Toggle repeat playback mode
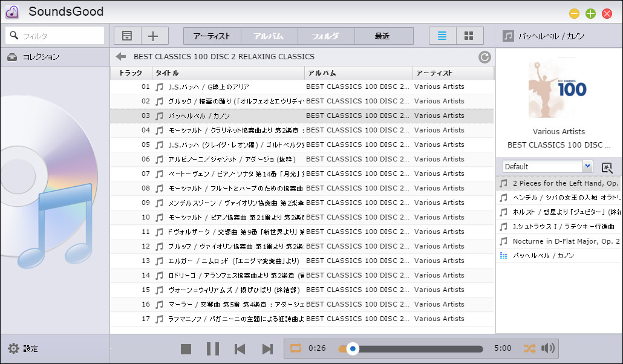The width and height of the screenshot is (623, 364). point(295,348)
